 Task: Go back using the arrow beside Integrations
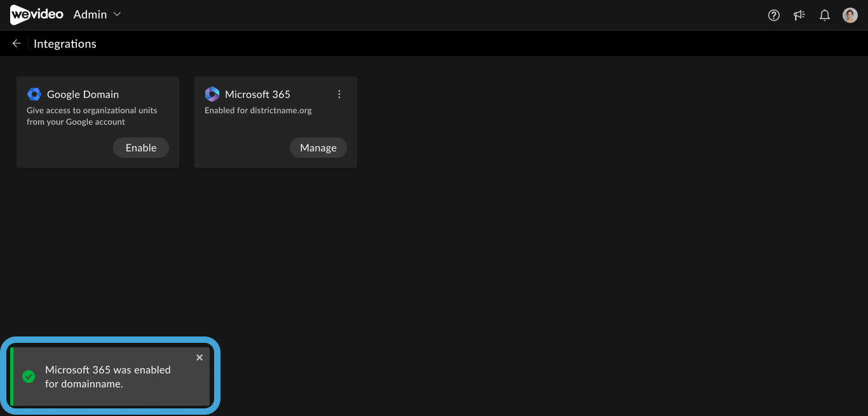[x=17, y=43]
